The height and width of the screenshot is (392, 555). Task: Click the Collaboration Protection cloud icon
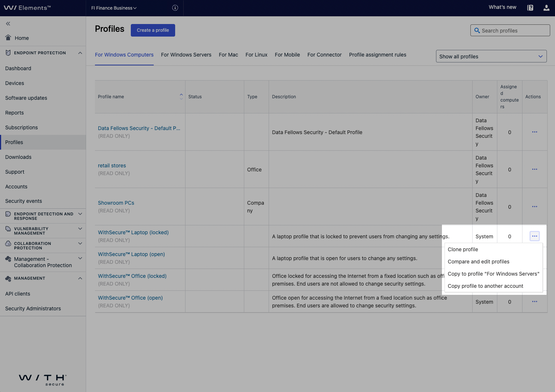(x=8, y=243)
